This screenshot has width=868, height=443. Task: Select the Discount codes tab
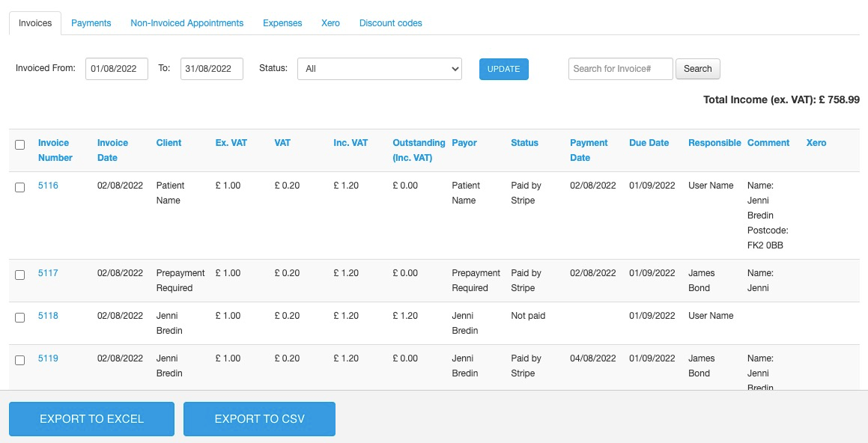click(x=391, y=23)
